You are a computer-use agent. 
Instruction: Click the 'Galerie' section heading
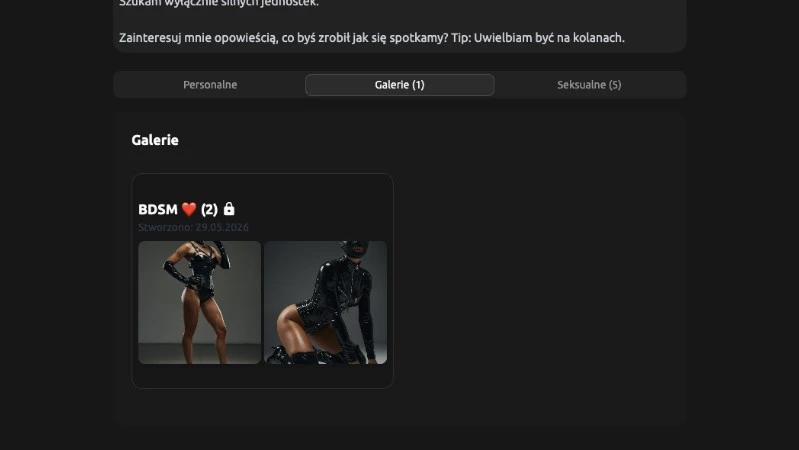155,140
